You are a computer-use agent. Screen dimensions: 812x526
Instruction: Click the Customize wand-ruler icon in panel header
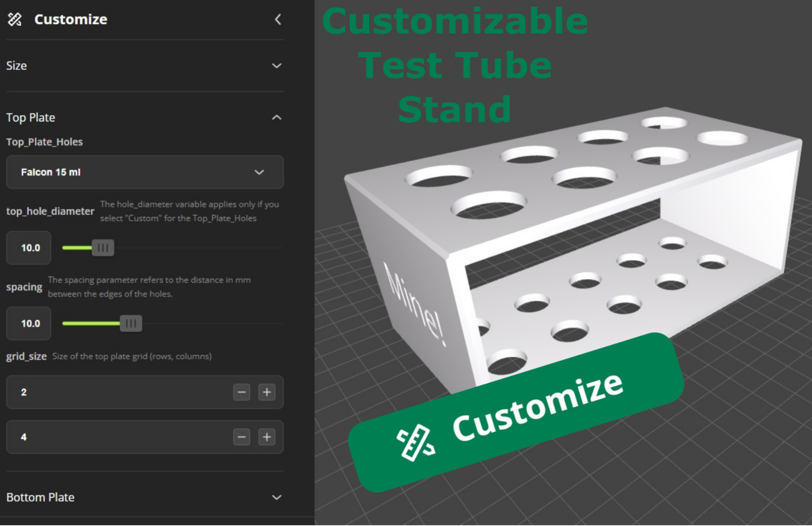pyautogui.click(x=15, y=19)
